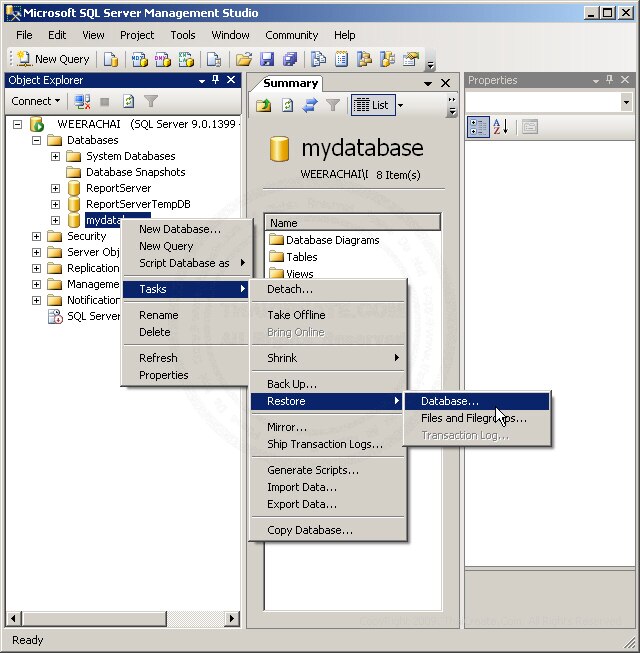Click the Synchronize arrows icon in Summary
This screenshot has height=653, width=640.
tap(310, 105)
